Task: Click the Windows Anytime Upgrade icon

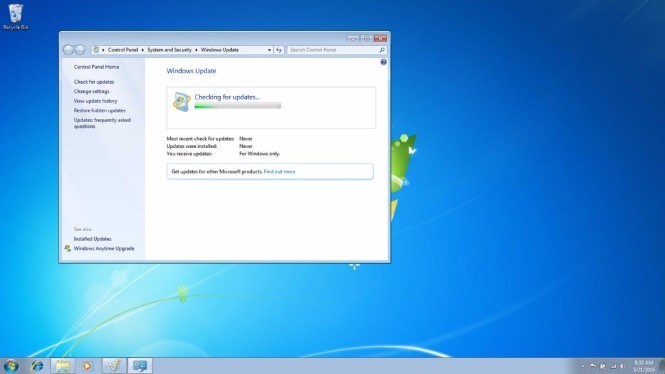Action: [68, 248]
